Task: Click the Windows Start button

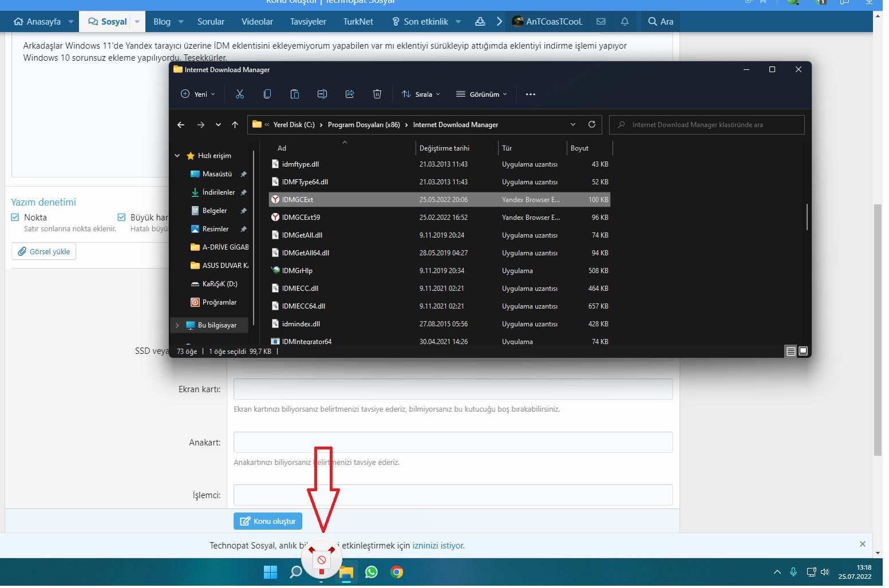Action: [270, 572]
